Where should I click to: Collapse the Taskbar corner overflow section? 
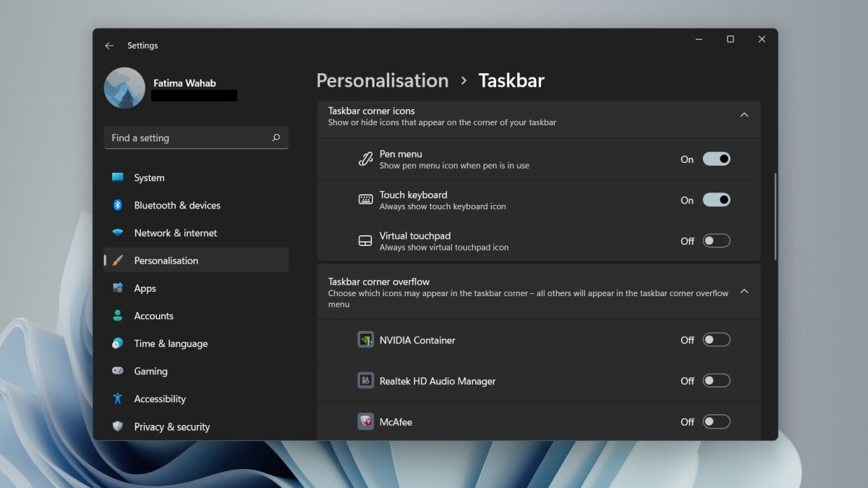(744, 290)
